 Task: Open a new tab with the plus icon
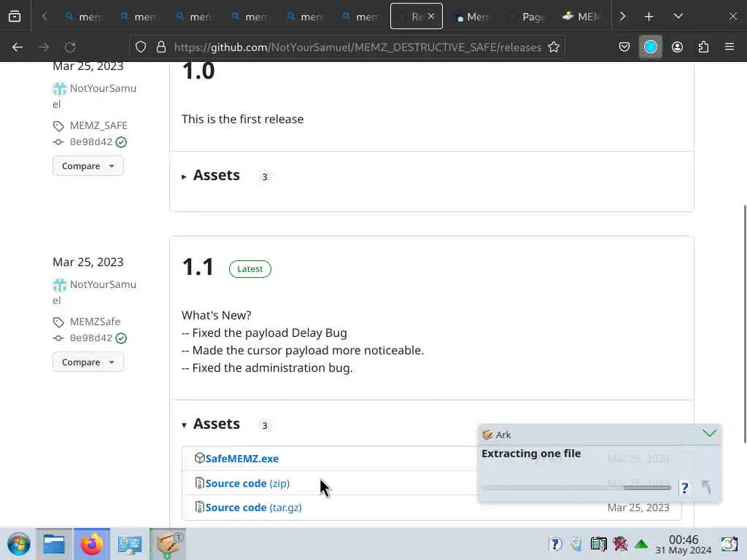(649, 17)
